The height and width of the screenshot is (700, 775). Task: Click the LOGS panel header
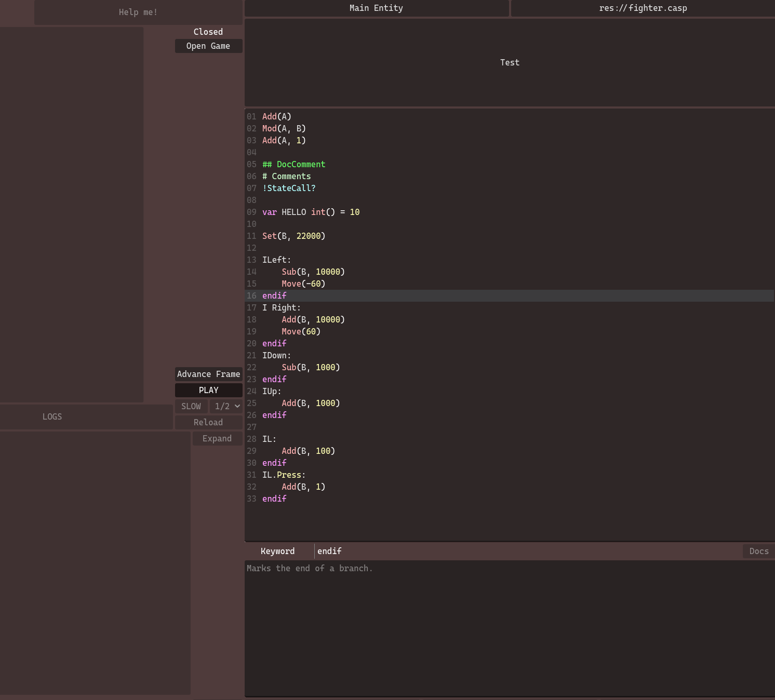(x=52, y=416)
